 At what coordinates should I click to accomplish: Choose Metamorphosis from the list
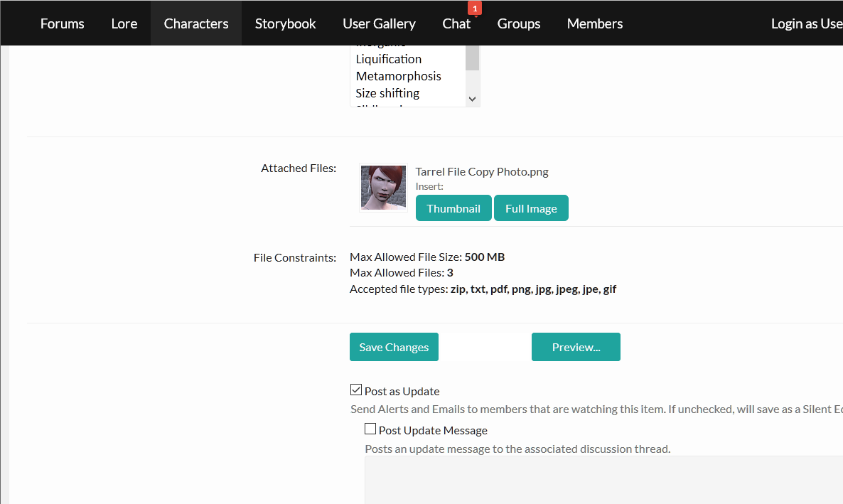pyautogui.click(x=398, y=76)
